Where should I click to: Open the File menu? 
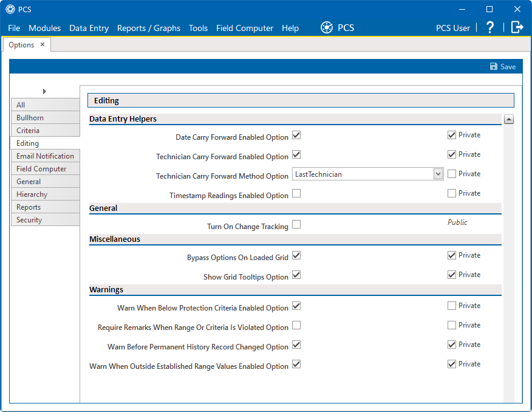[x=14, y=28]
